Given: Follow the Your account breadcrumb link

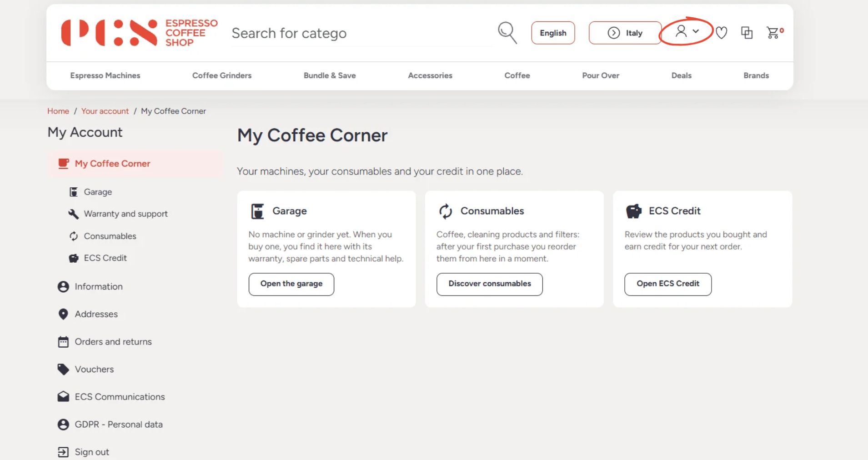Looking at the screenshot, I should [105, 111].
